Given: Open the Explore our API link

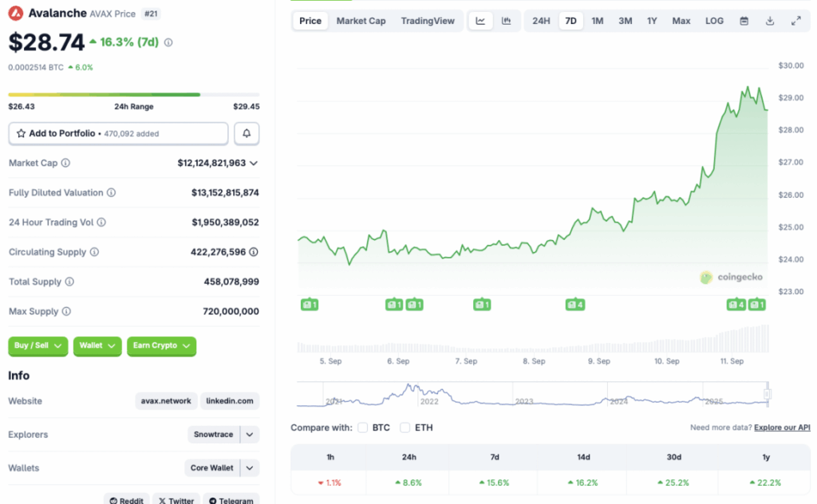Looking at the screenshot, I should click(x=781, y=427).
